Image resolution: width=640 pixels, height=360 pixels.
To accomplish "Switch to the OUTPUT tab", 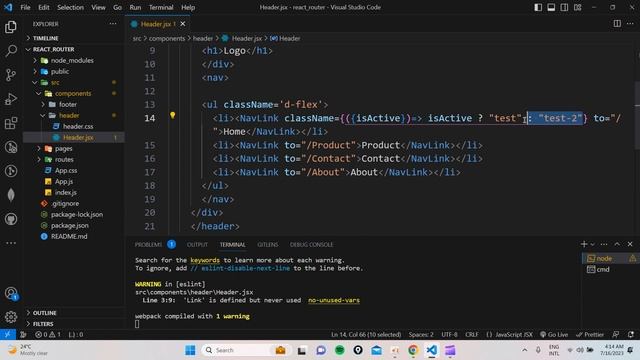I will point(197,244).
